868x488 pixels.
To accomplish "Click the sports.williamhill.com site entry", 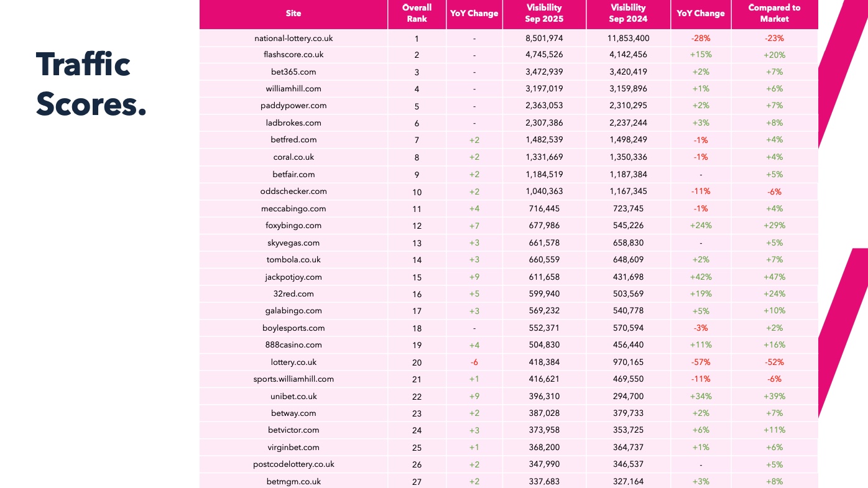I will 293,379.
